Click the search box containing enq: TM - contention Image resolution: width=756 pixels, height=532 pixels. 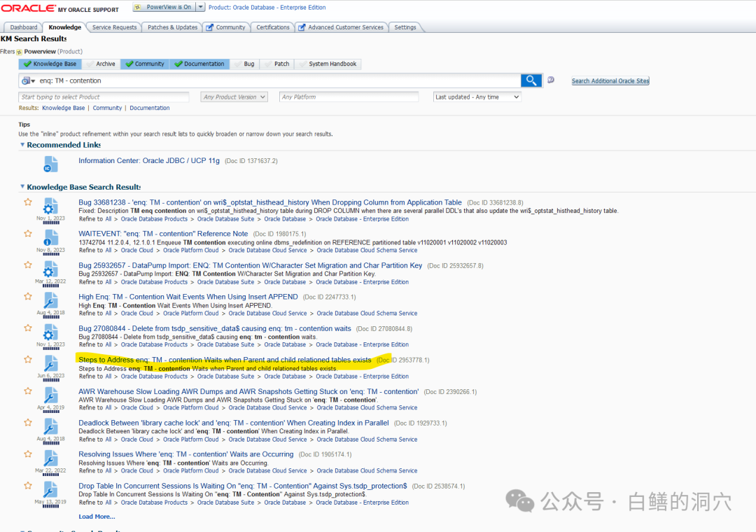[x=277, y=80]
